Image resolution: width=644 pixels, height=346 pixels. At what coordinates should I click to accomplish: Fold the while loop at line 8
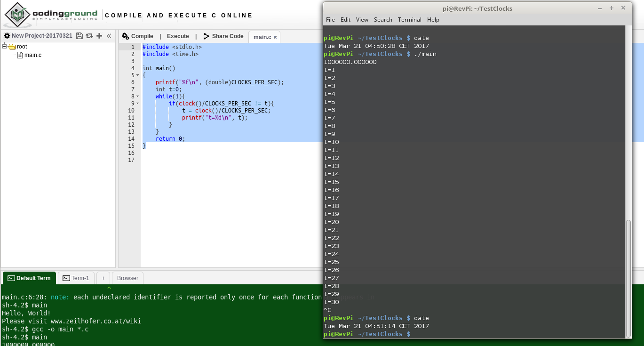pos(137,97)
